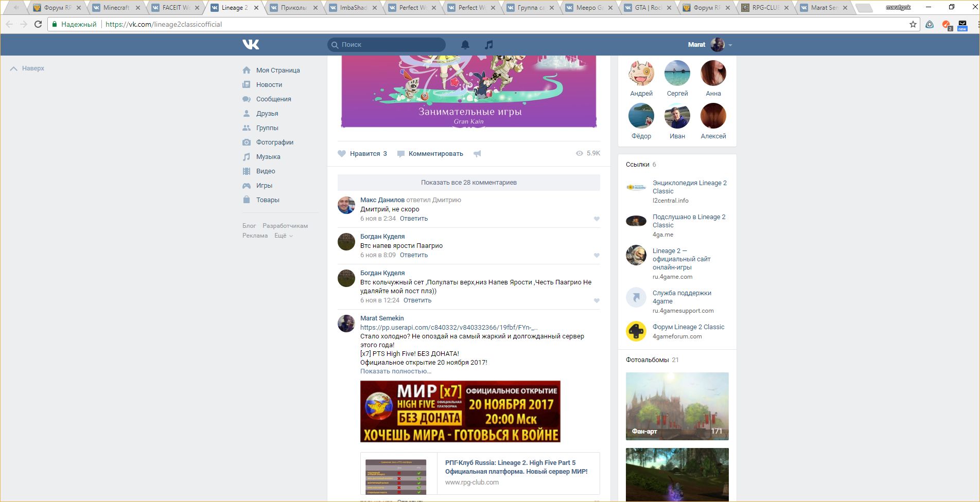Image resolution: width=980 pixels, height=502 pixels.
Task: Reload the page in the browser
Action: pyautogui.click(x=38, y=24)
